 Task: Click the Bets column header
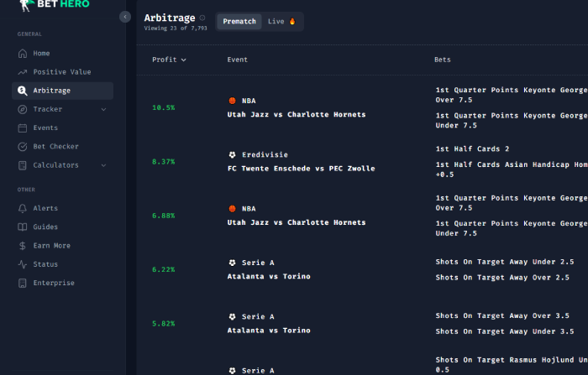[443, 60]
